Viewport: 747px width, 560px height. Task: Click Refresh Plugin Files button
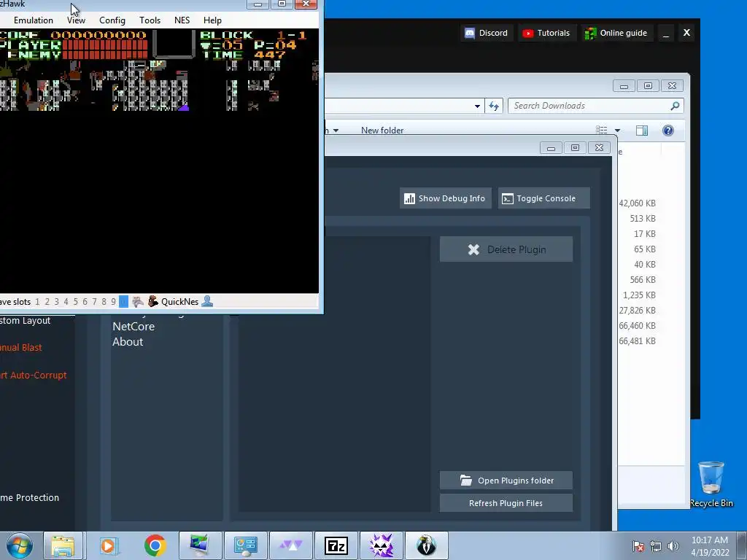(x=506, y=503)
